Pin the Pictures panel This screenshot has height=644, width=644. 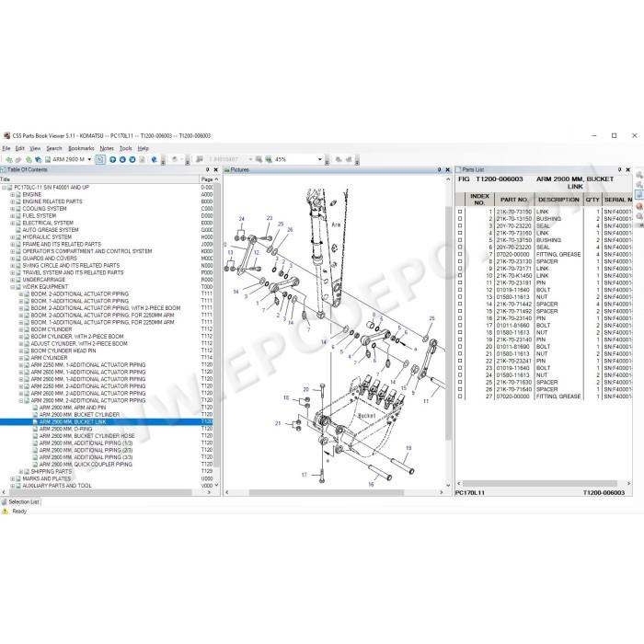(x=439, y=169)
